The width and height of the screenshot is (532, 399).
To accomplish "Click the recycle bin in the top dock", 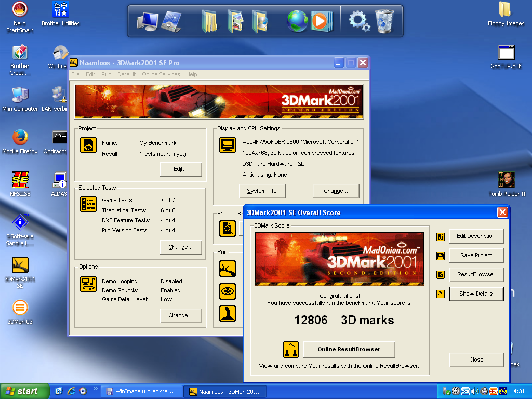I will [x=384, y=21].
